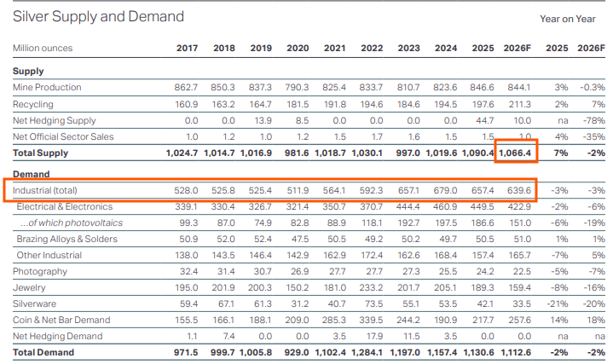This screenshot has width=613, height=364.
Task: Select the 2017 column header
Action: [187, 48]
